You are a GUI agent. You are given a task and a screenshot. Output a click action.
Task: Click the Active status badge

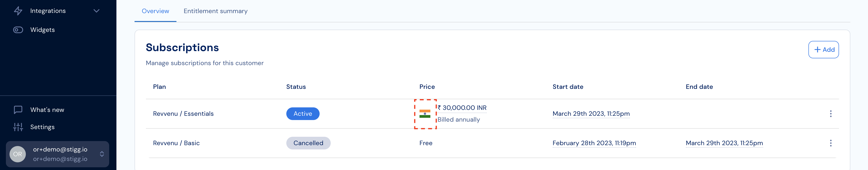(x=303, y=114)
